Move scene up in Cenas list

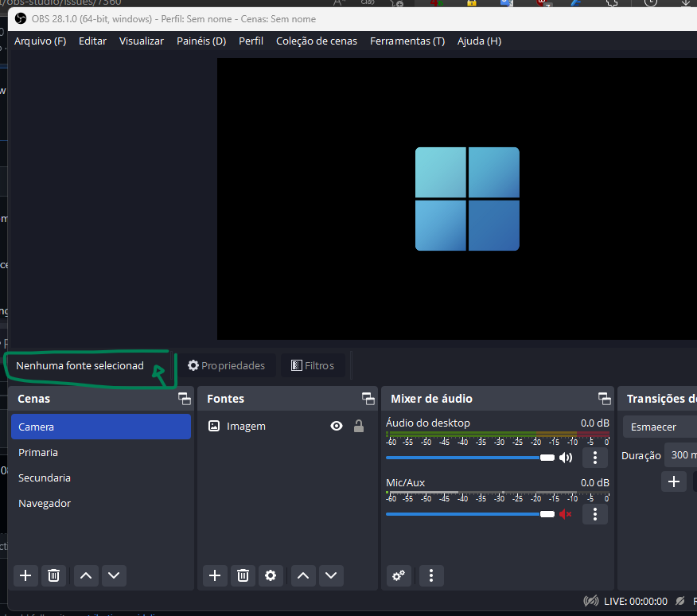(x=86, y=575)
